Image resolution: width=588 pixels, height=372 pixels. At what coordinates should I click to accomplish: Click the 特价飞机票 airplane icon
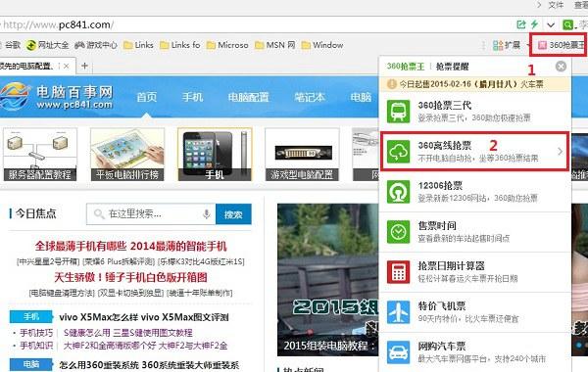tap(398, 312)
